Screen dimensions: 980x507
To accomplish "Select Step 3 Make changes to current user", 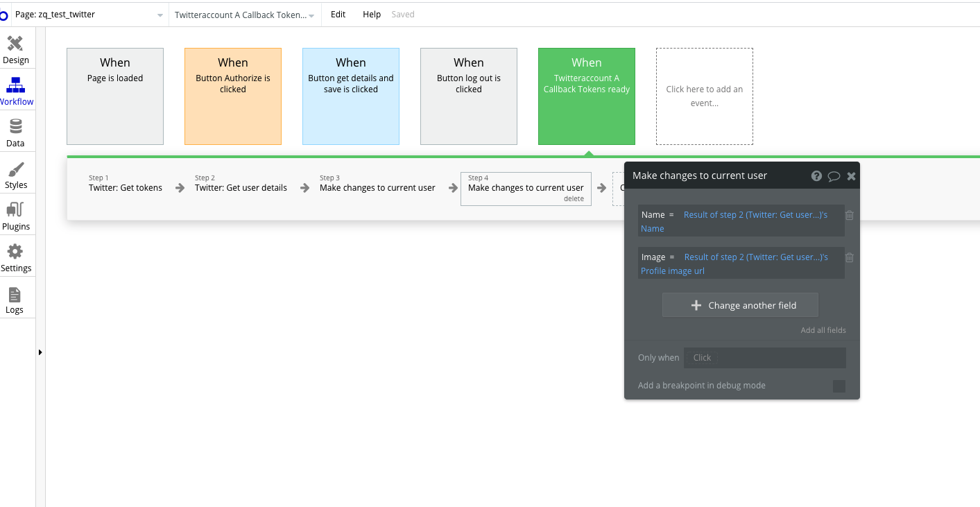I will pyautogui.click(x=377, y=188).
